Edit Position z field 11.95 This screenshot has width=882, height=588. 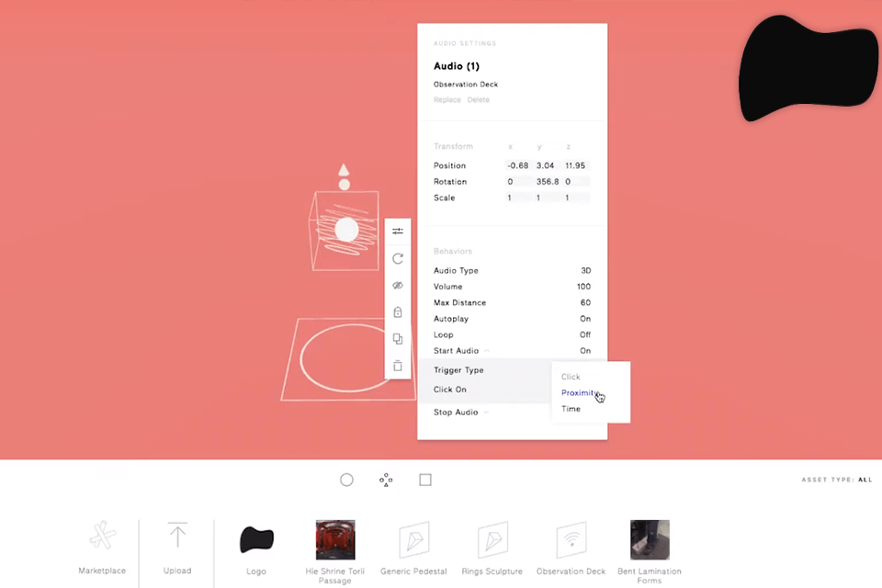coord(576,165)
